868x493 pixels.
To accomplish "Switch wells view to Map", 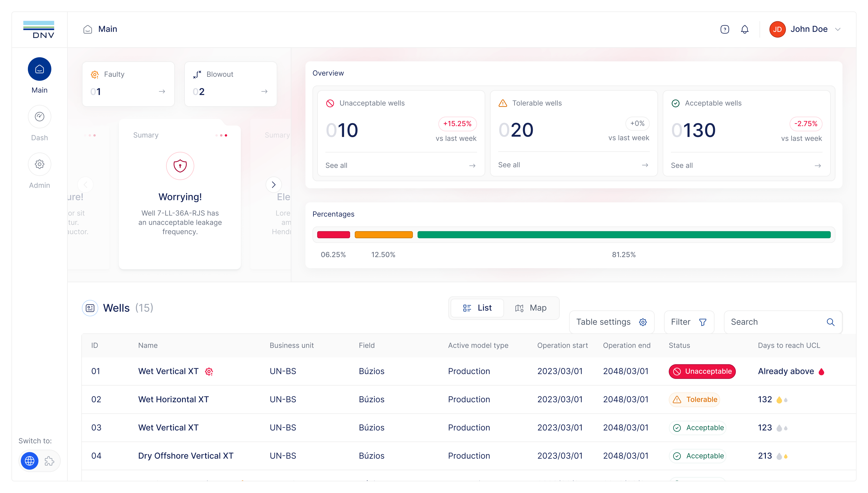I will (x=531, y=308).
